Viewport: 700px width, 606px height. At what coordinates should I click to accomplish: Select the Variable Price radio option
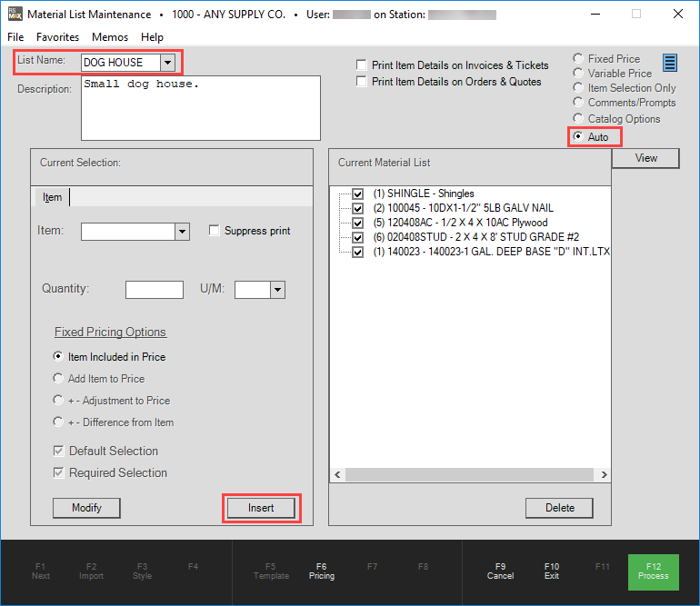[x=578, y=73]
